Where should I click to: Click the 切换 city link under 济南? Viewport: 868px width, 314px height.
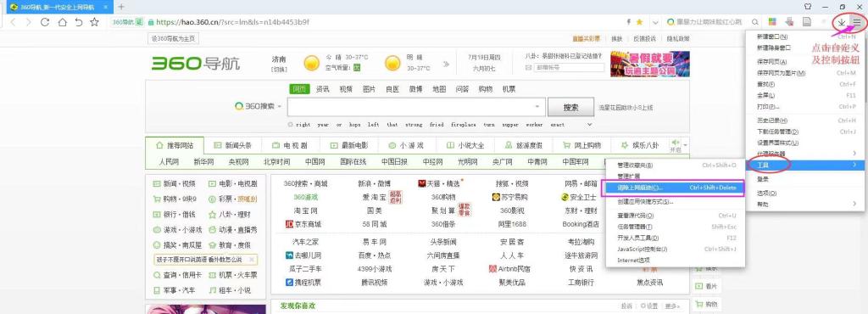278,70
